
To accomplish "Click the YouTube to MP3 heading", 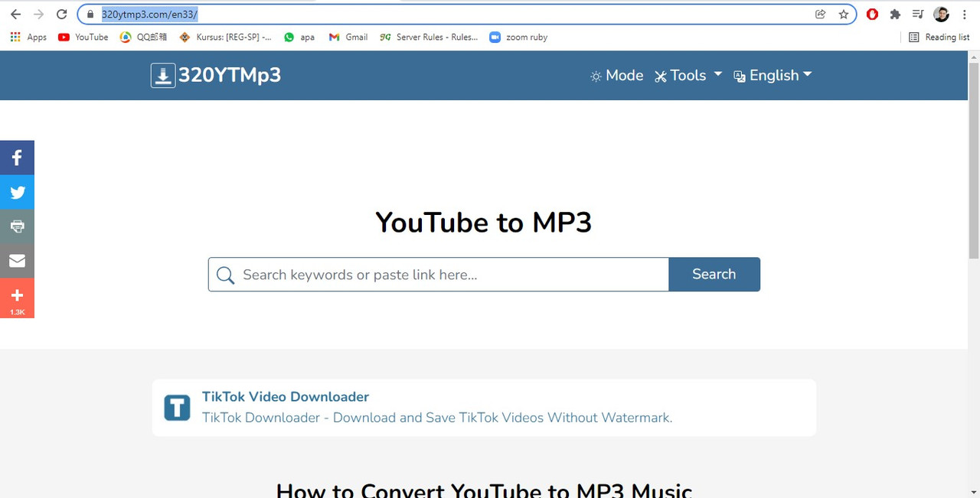I will click(484, 223).
